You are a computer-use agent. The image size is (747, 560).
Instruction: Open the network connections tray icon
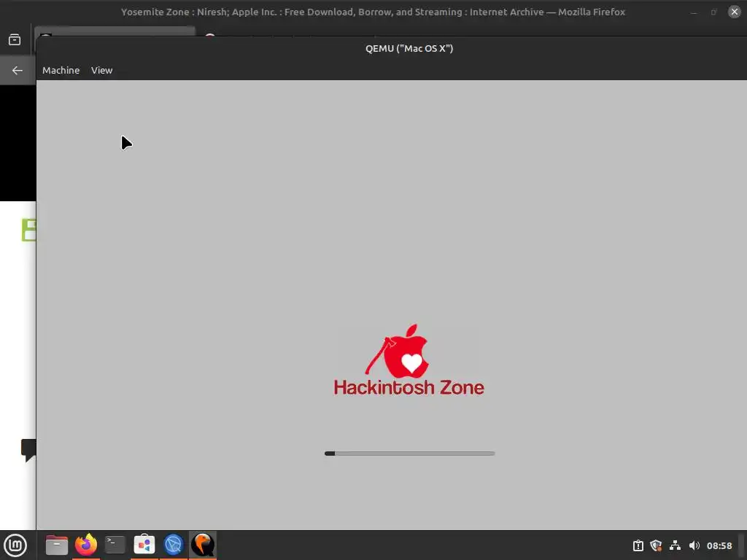675,545
